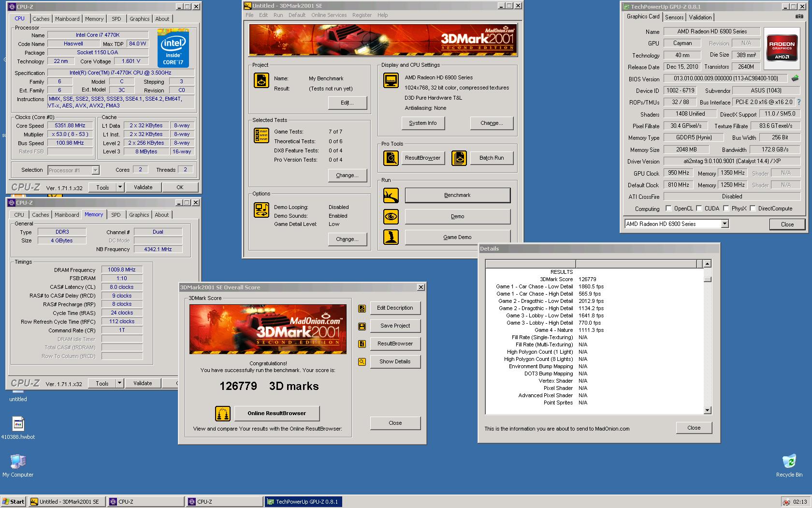
Task: Select the Recycle Bin desktop icon
Action: click(789, 461)
